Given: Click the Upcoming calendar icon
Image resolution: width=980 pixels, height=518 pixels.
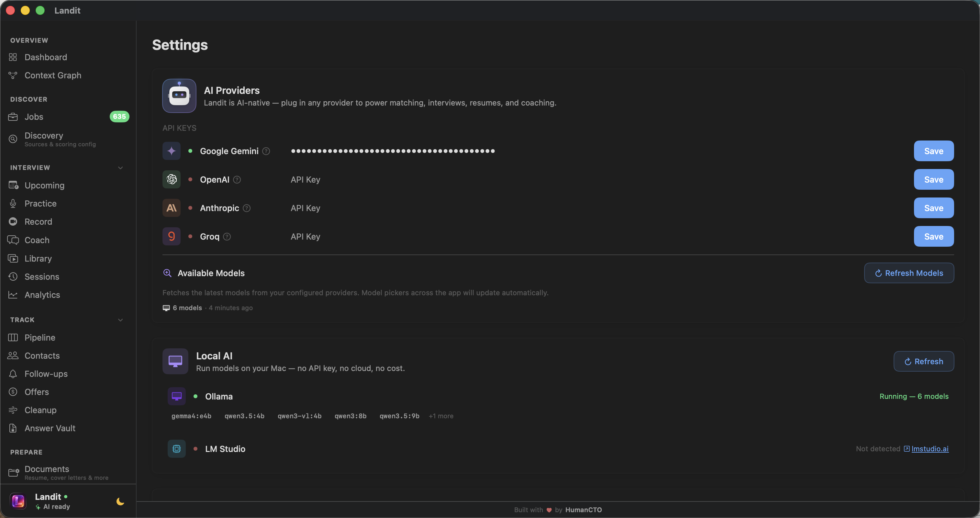Looking at the screenshot, I should (x=13, y=186).
